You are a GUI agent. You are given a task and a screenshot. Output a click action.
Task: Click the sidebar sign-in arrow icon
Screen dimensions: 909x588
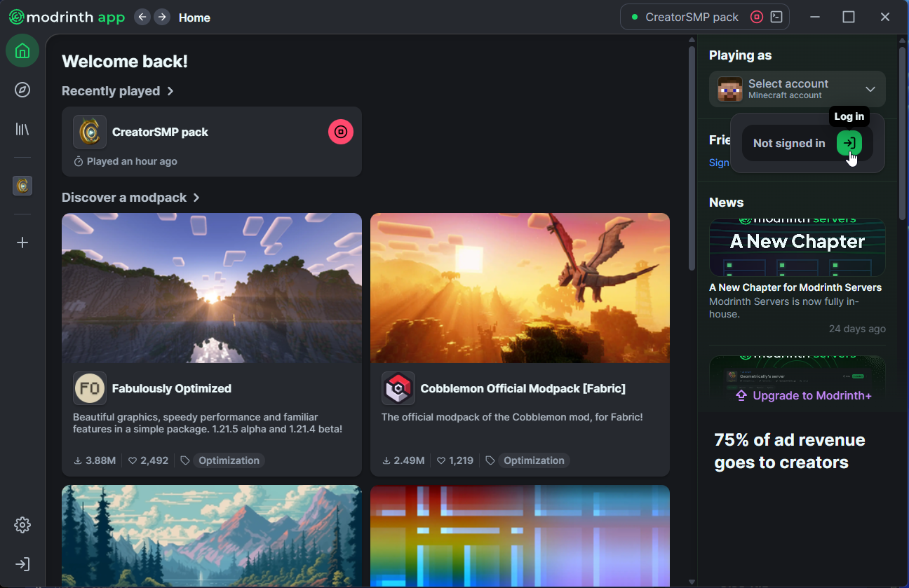pos(22,564)
